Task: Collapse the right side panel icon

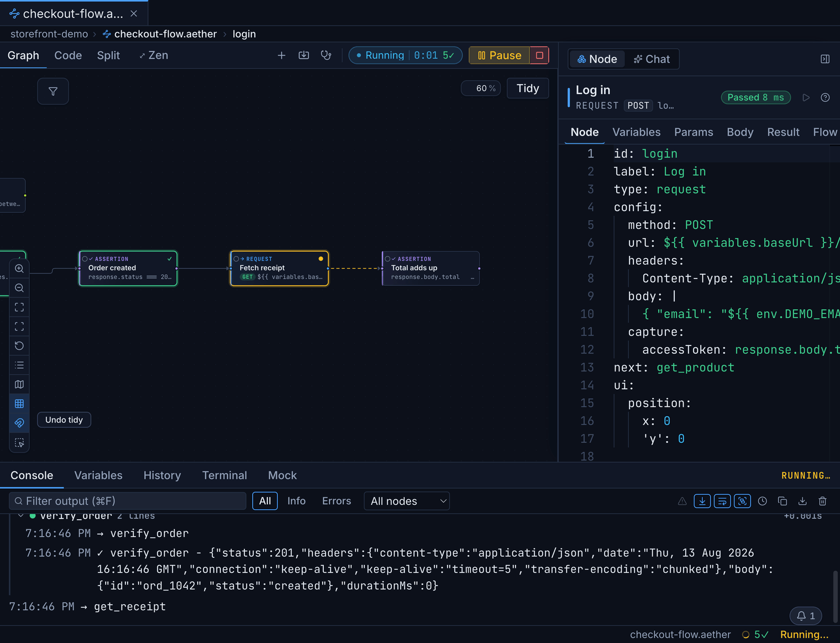Action: pyautogui.click(x=825, y=59)
